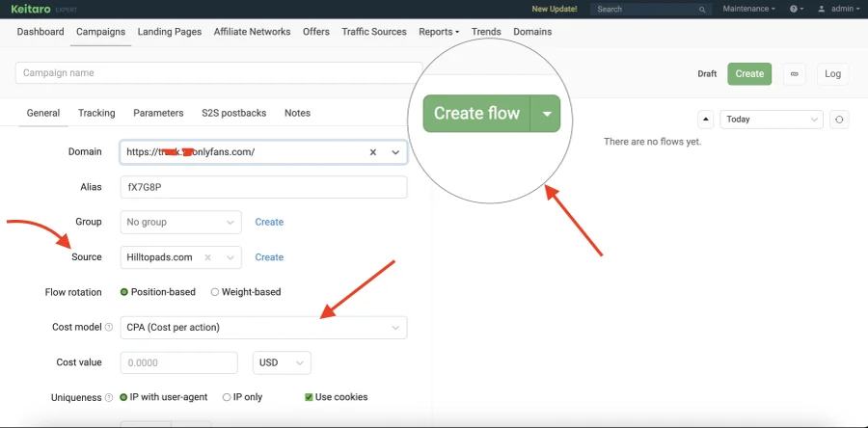The width and height of the screenshot is (868, 428).
Task: Clear Hilltopads.com source with X icon
Action: 207,257
